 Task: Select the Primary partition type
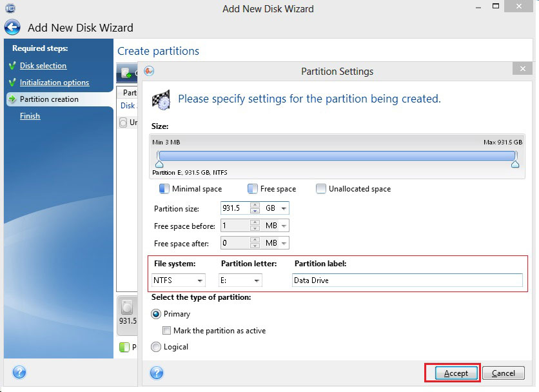pos(156,314)
